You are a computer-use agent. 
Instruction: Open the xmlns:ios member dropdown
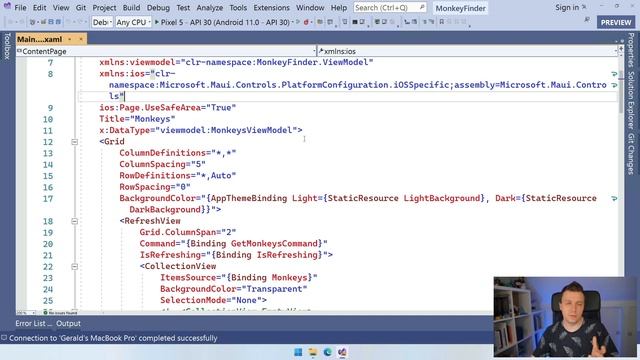(468, 51)
